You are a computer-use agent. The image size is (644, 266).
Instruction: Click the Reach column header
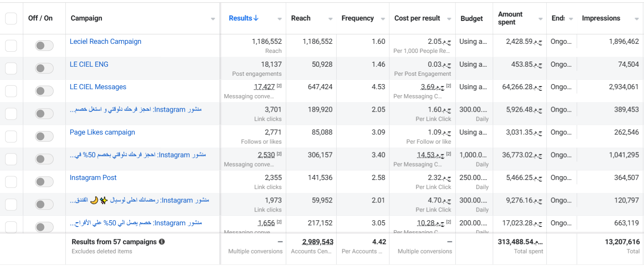tap(301, 18)
